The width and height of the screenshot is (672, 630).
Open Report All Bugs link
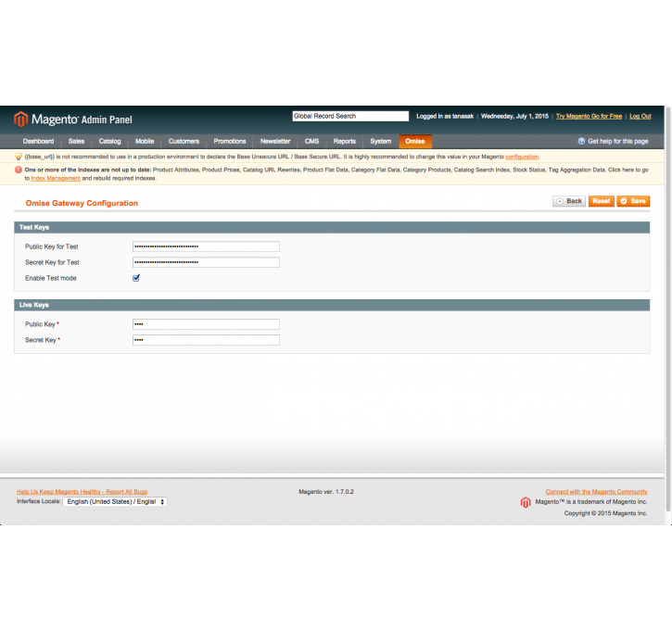[82, 492]
